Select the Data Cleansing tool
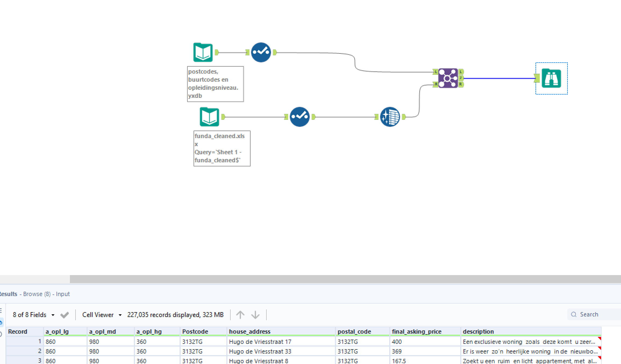This screenshot has height=364, width=621. pyautogui.click(x=390, y=117)
